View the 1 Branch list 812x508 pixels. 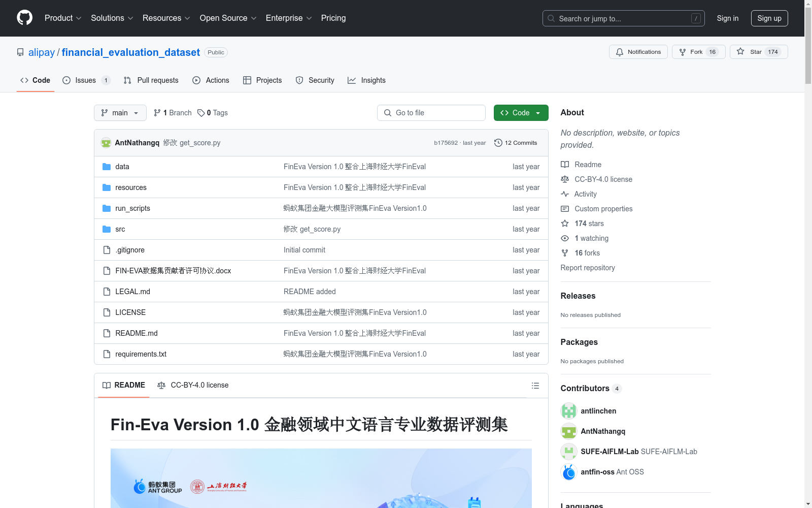pos(173,113)
